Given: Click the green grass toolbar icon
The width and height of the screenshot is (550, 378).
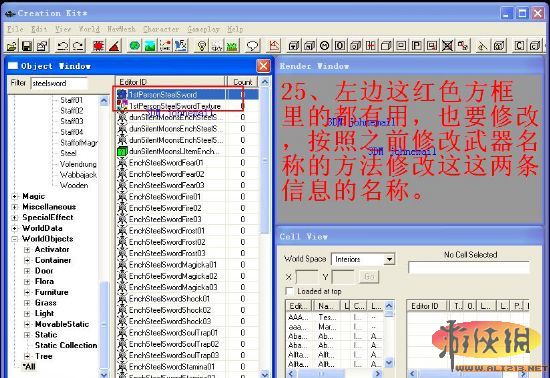Looking at the screenshot, I should click(232, 46).
